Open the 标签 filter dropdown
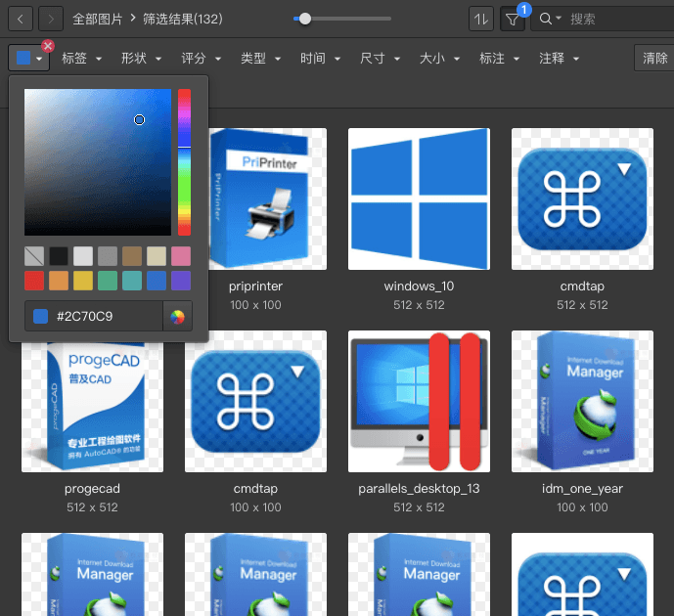Image resolution: width=674 pixels, height=616 pixels. [x=80, y=59]
